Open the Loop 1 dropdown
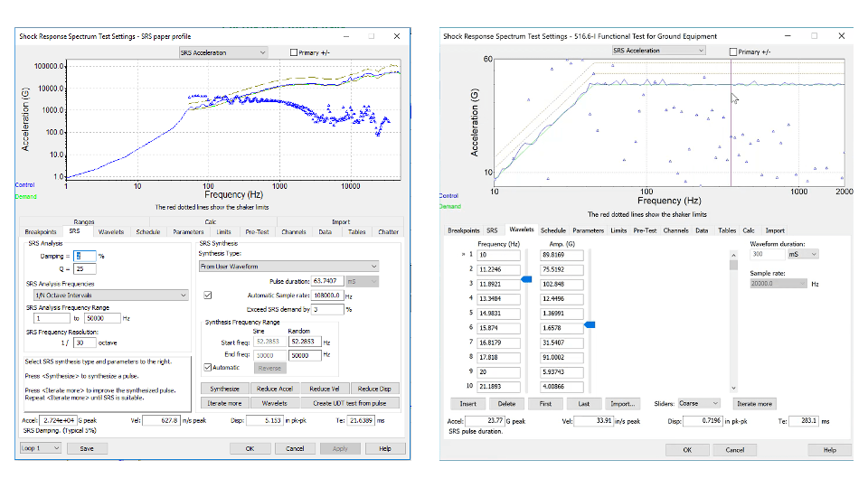 point(41,448)
